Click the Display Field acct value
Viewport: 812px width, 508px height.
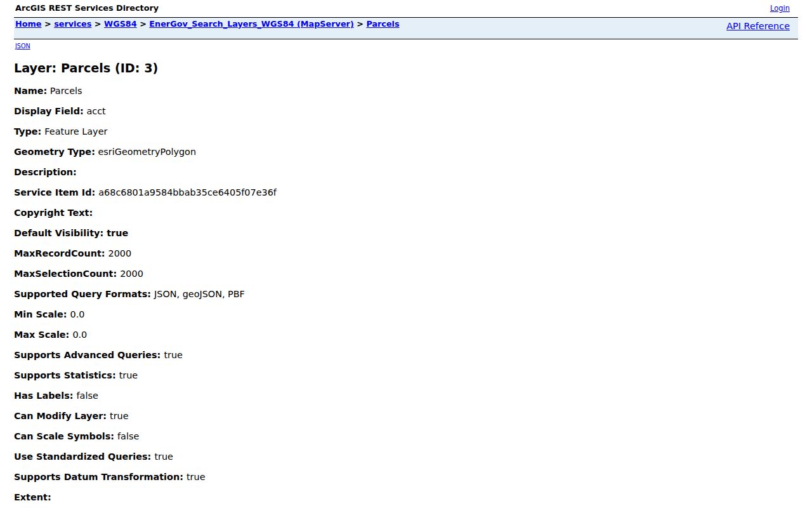tap(96, 111)
